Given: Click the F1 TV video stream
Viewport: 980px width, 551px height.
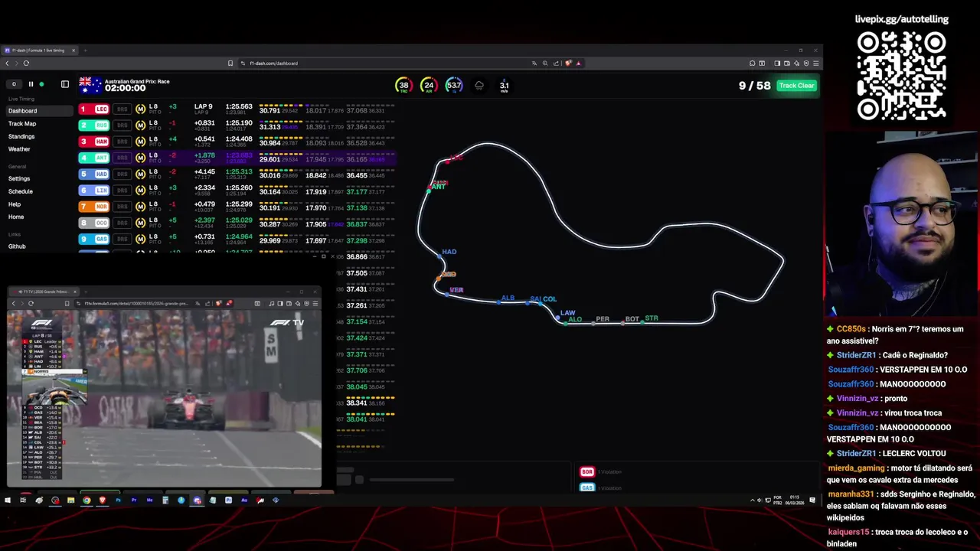Looking at the screenshot, I should [165, 398].
